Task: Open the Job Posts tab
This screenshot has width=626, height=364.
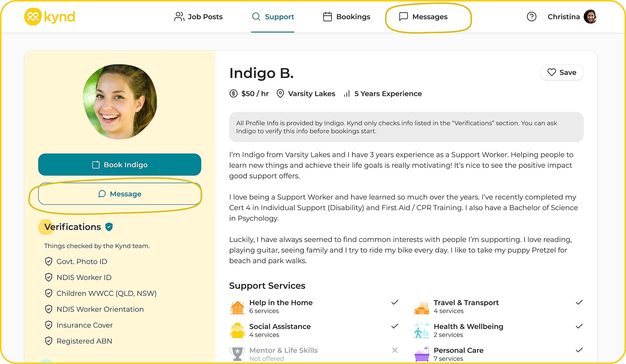Action: coord(198,17)
